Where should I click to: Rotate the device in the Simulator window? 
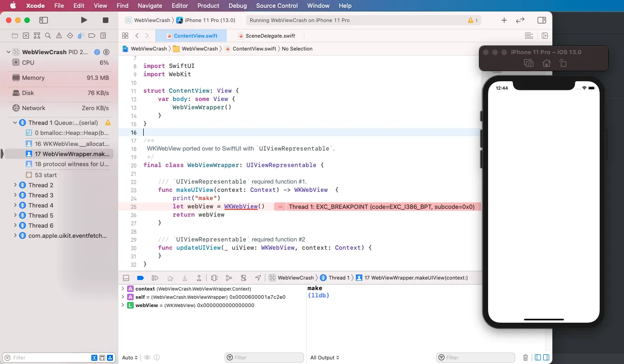pyautogui.click(x=563, y=63)
